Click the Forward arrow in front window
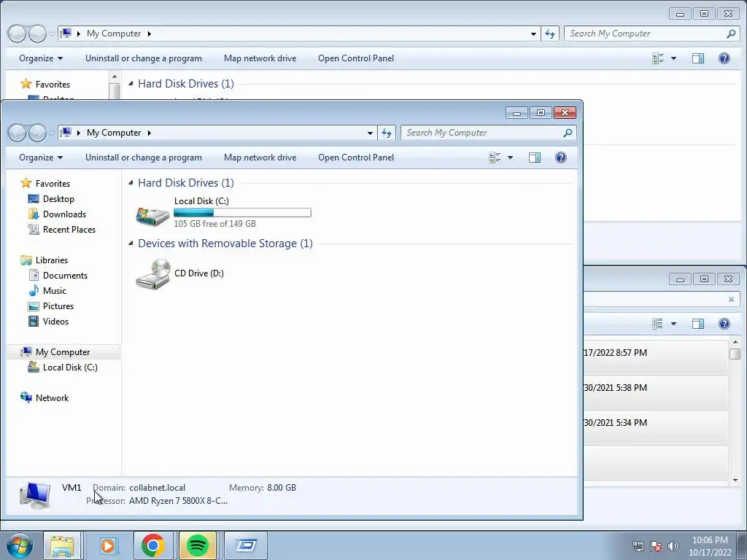The height and width of the screenshot is (560, 747). [x=37, y=133]
